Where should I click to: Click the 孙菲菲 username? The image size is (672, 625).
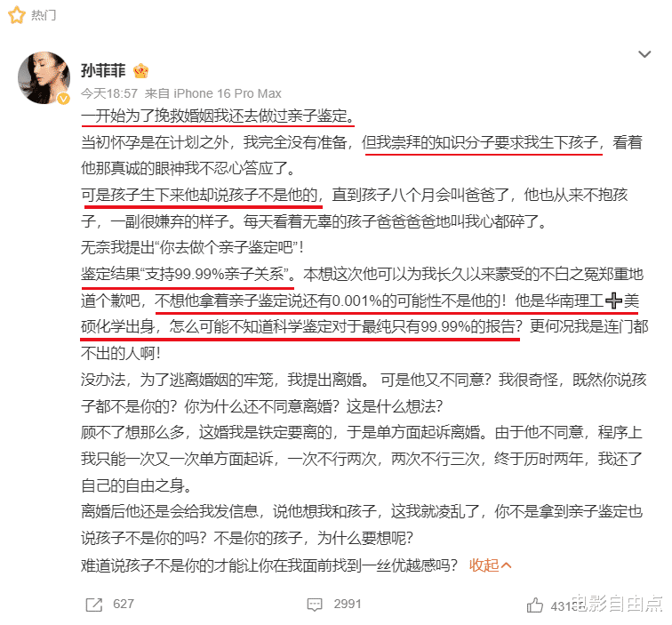point(103,70)
